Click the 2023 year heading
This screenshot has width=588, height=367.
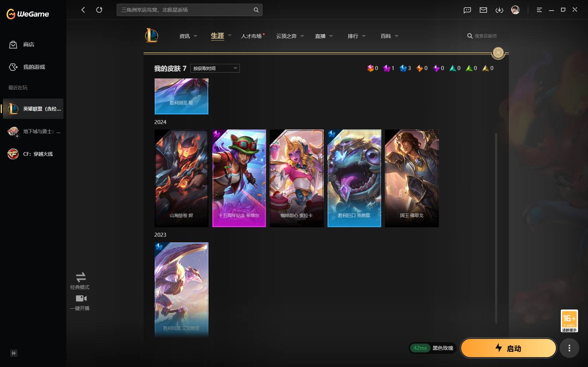tap(160, 235)
